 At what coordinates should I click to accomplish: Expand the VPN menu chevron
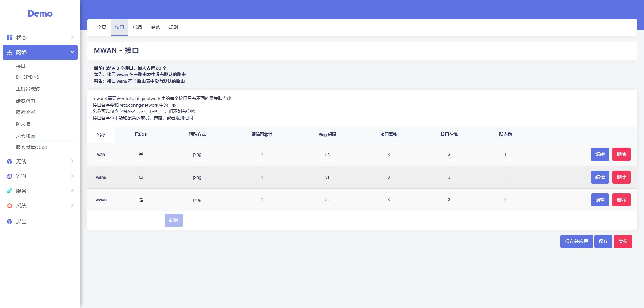point(72,176)
